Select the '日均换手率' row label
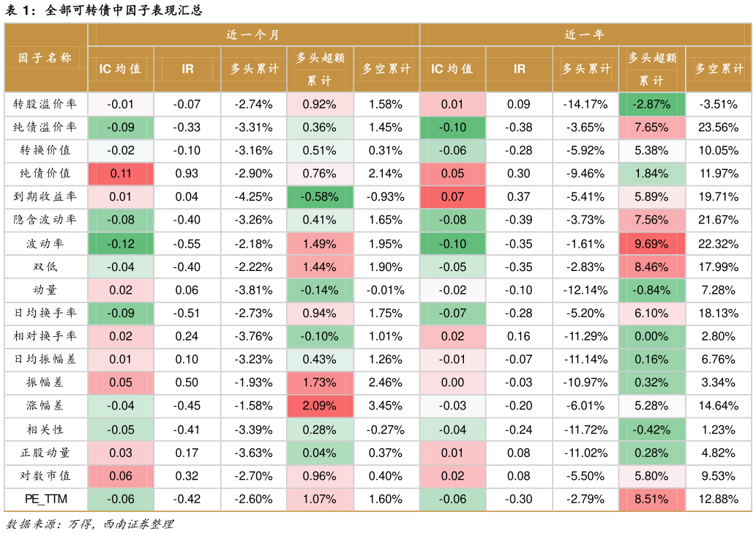Screen dimensions: 756x534 (x=45, y=313)
